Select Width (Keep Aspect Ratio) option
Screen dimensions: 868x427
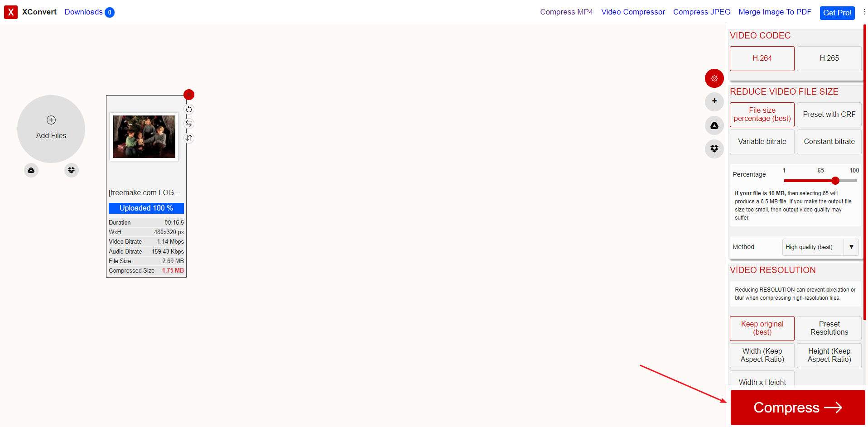click(x=762, y=355)
